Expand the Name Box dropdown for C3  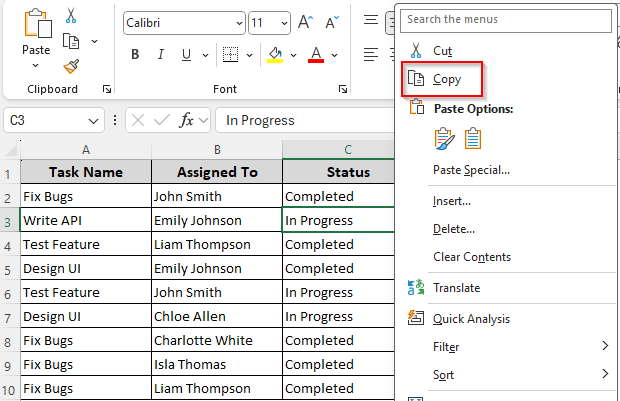click(x=93, y=120)
